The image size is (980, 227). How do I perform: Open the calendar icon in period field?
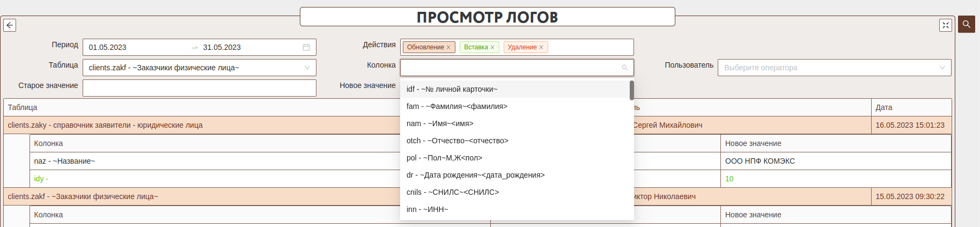coord(306,47)
